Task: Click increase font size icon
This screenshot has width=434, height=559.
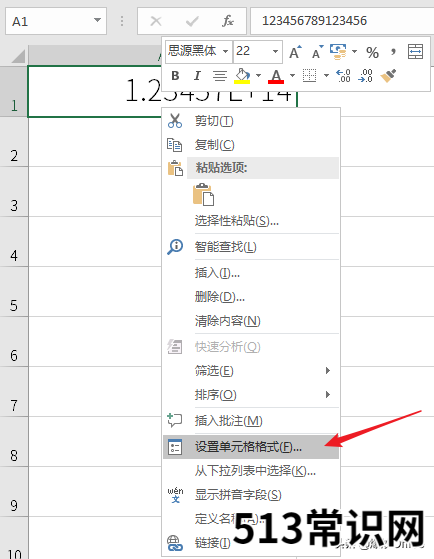Action: (295, 52)
